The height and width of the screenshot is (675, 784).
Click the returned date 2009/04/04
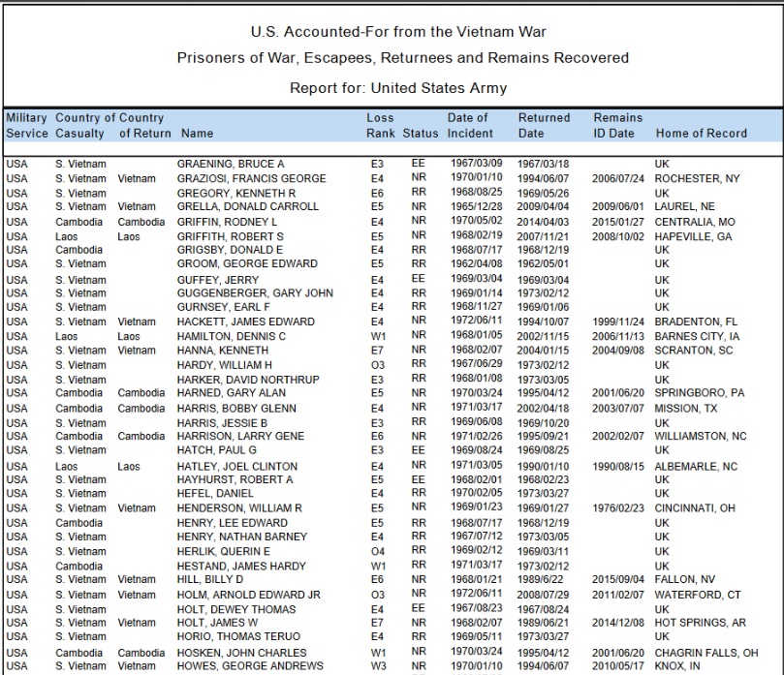(x=544, y=207)
